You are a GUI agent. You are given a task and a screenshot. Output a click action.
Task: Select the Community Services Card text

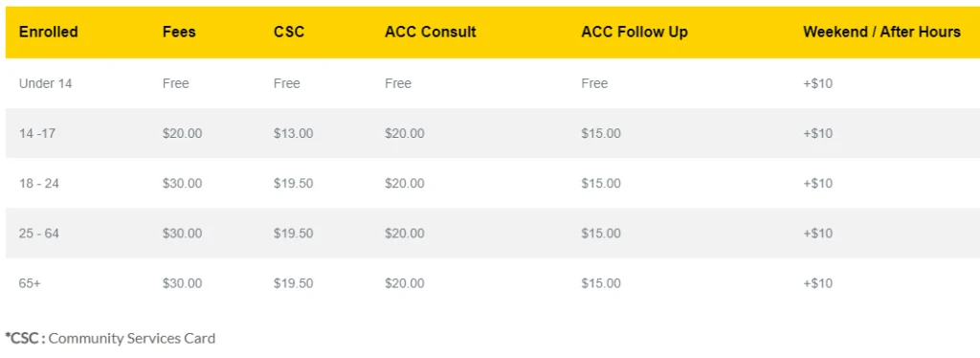click(132, 338)
